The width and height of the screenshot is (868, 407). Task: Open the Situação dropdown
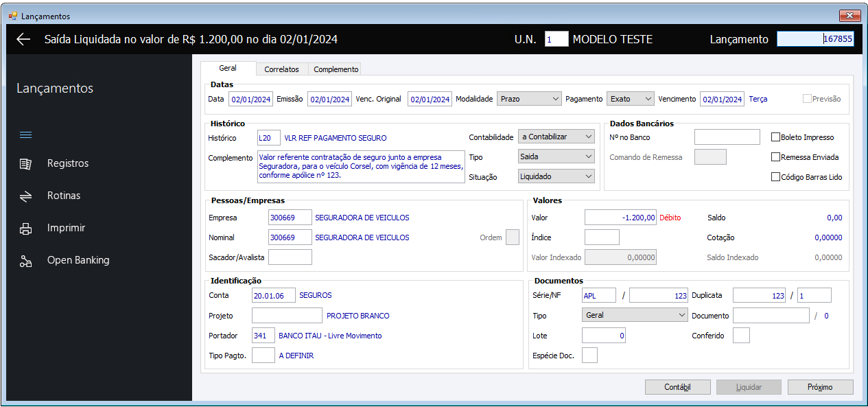pos(556,176)
